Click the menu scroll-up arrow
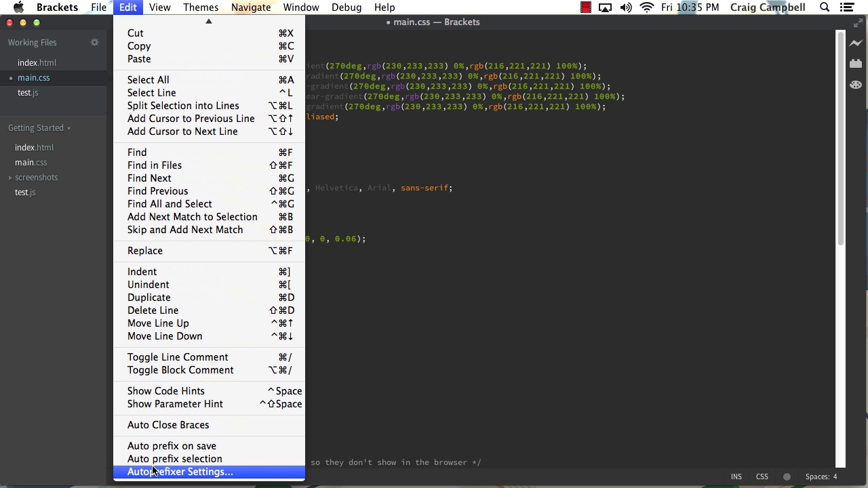This screenshot has height=488, width=868. pyautogui.click(x=209, y=21)
